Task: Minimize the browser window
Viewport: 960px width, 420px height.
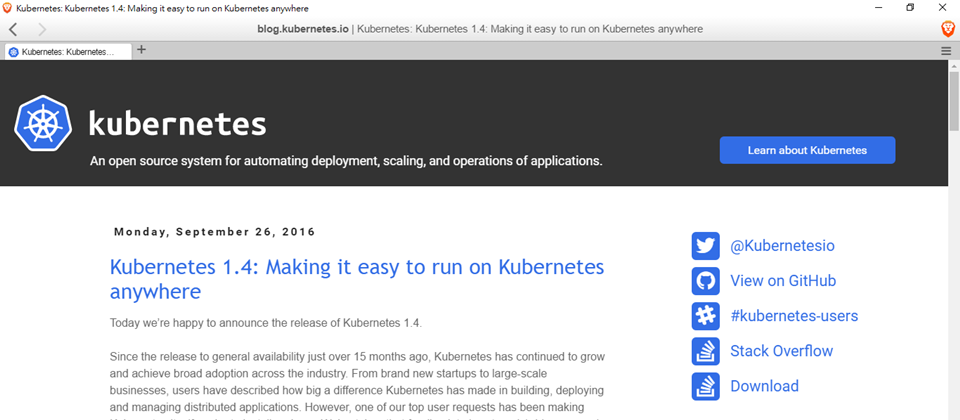Action: (x=879, y=8)
